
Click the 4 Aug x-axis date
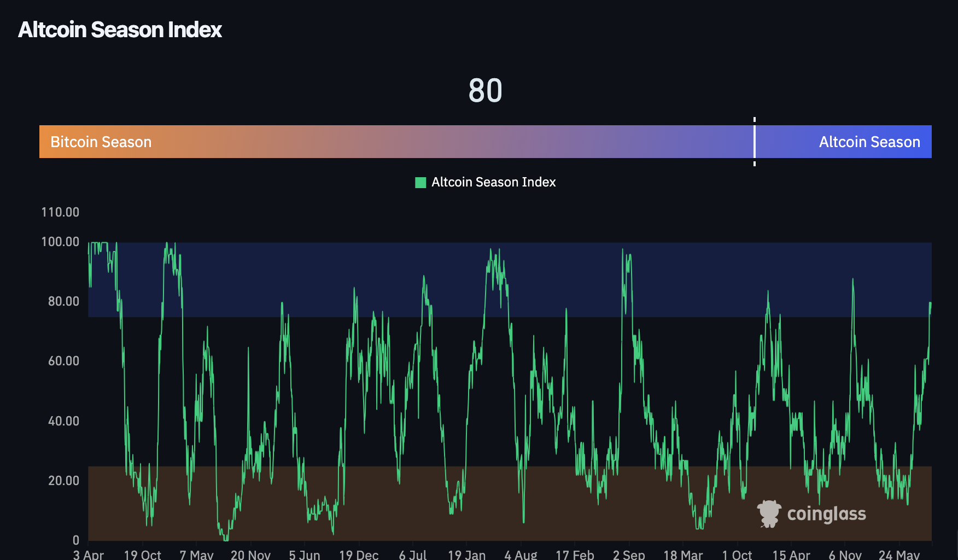click(521, 555)
